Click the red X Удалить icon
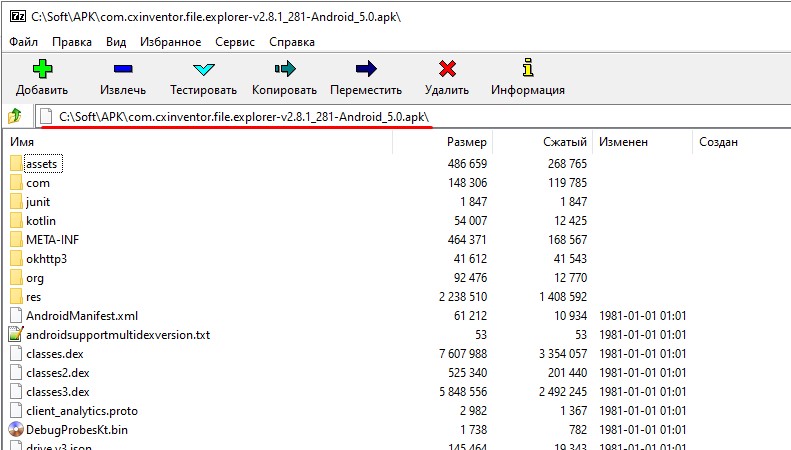791x450 pixels. point(447,69)
